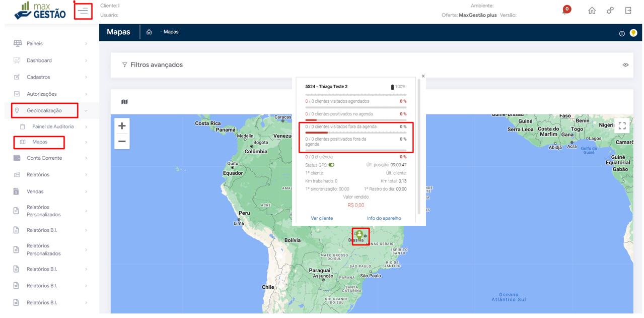The width and height of the screenshot is (644, 318).
Task: Open the notifications bell showing 0
Action: (566, 10)
